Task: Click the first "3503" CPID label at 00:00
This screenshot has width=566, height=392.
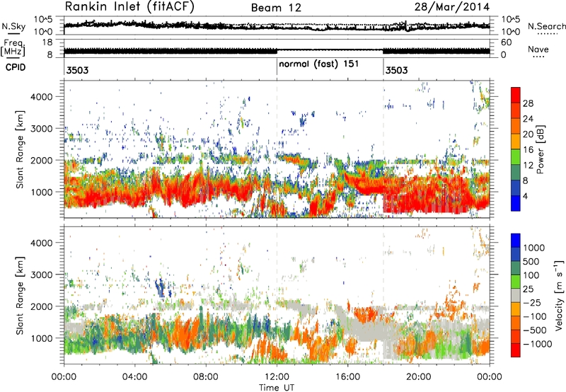Action: 77,70
